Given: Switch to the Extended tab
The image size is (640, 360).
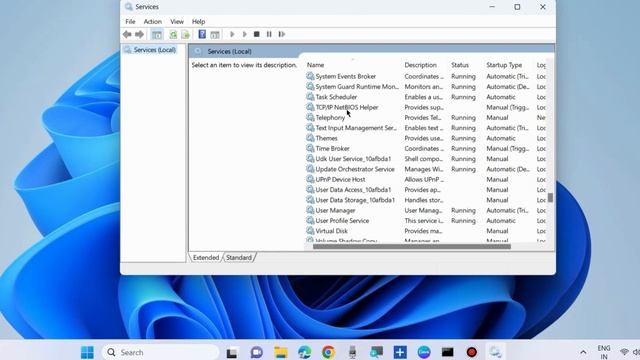Looking at the screenshot, I should click(x=206, y=258).
